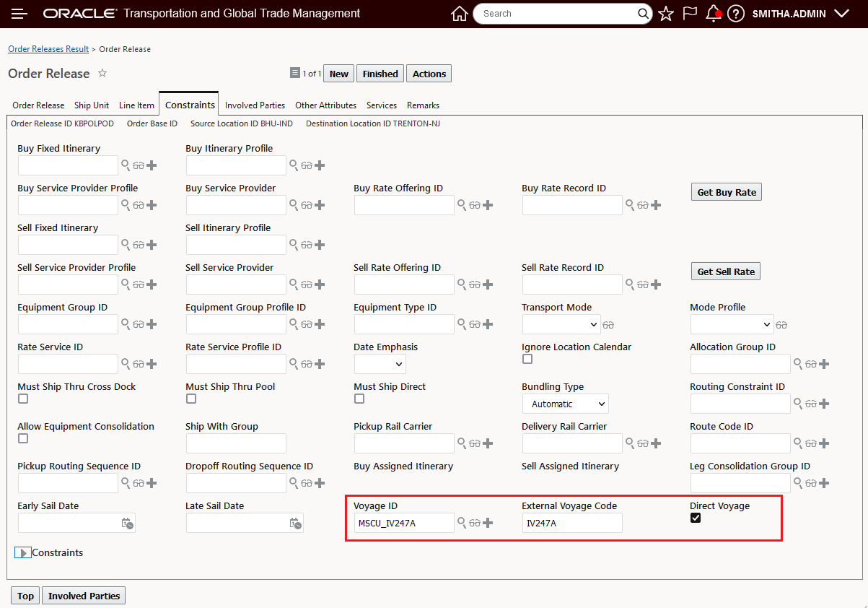Expand the Constraints section triangle

tap(23, 553)
